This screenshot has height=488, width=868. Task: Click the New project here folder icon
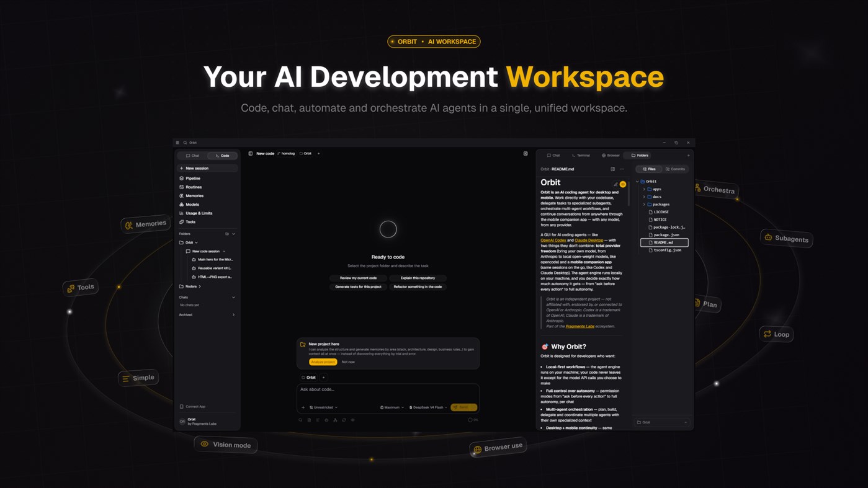point(303,344)
